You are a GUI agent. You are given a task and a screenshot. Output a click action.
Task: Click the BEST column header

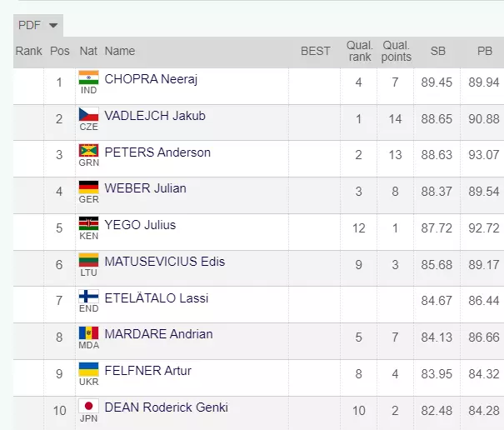tap(315, 51)
